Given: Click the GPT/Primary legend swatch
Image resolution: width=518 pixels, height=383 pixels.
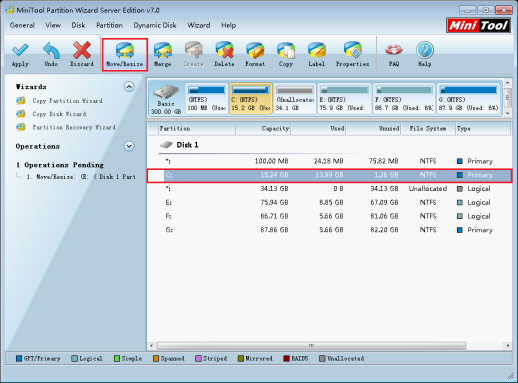Looking at the screenshot, I should 19,359.
